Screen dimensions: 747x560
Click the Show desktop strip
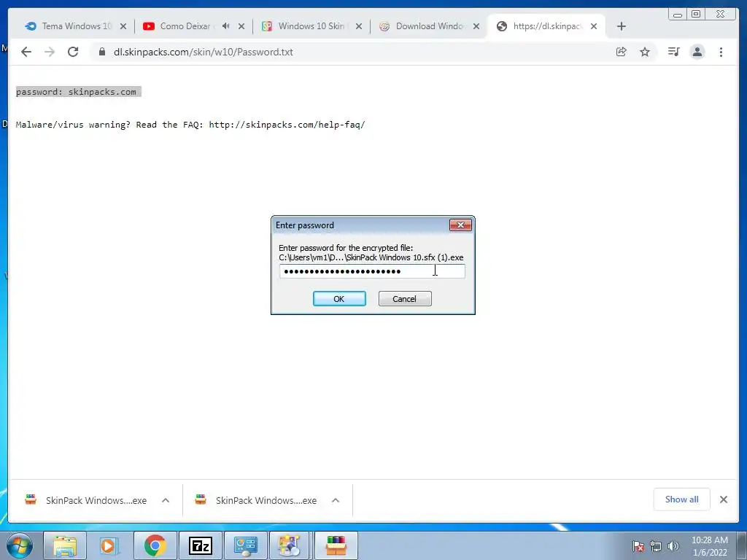click(x=742, y=545)
